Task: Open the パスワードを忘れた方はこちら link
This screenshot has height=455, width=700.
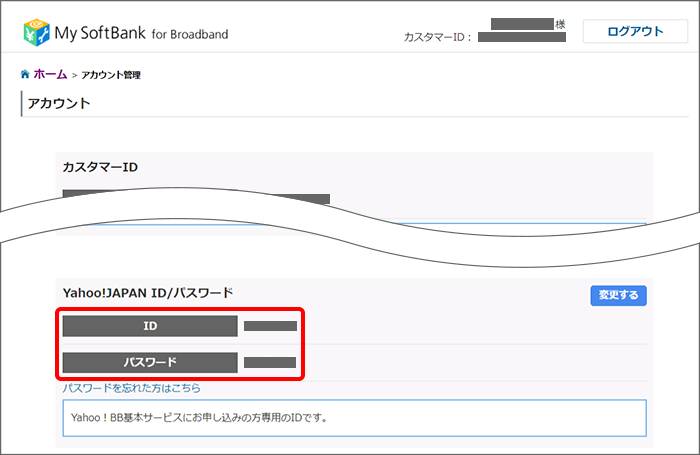Action: (x=131, y=388)
